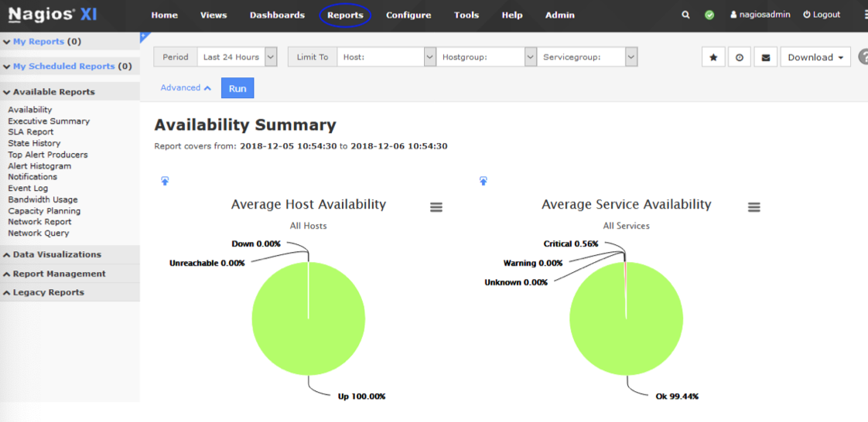Click the green system status check icon
The height and width of the screenshot is (422, 868).
pos(709,15)
